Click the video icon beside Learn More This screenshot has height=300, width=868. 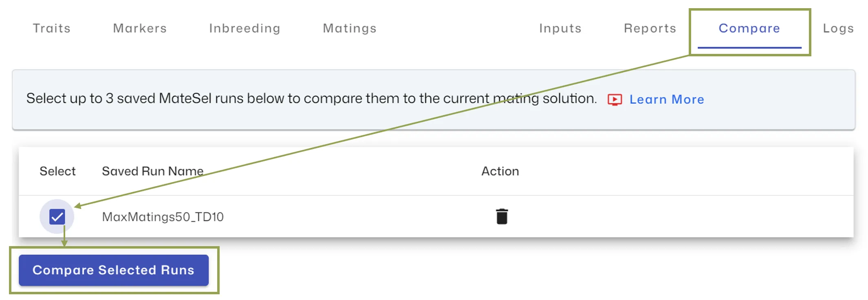tap(615, 100)
